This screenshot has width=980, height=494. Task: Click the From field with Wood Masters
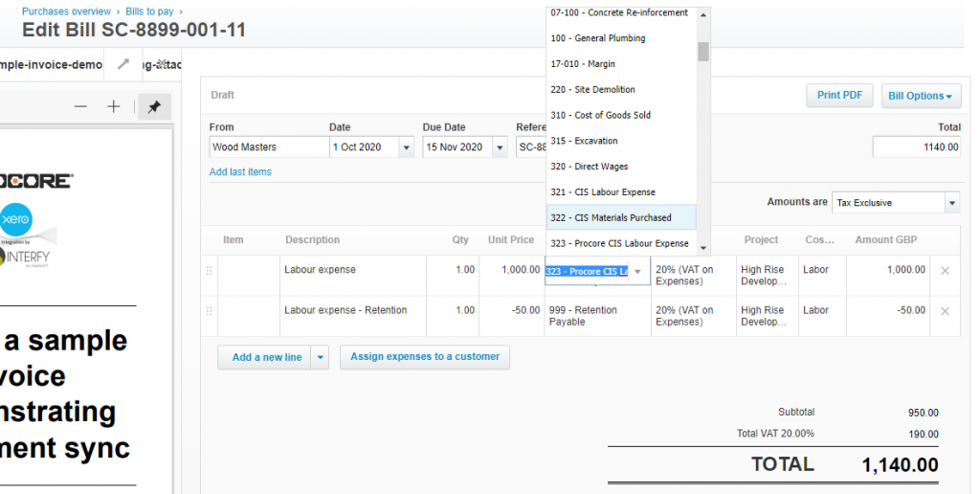coord(268,147)
